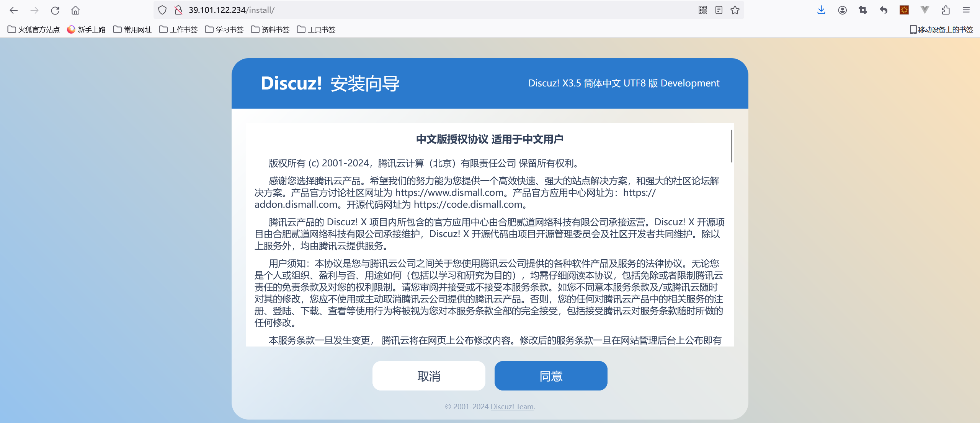Image resolution: width=980 pixels, height=423 pixels.
Task: Open the hamburger application menu
Action: coord(966,10)
